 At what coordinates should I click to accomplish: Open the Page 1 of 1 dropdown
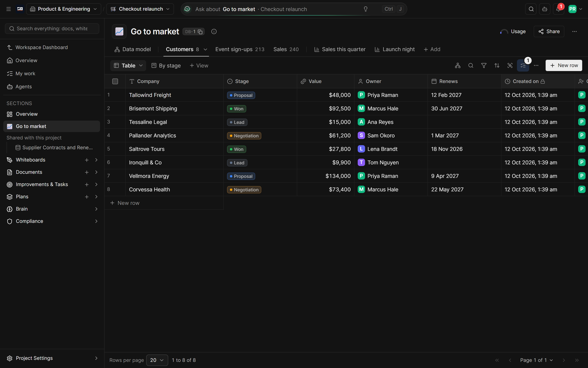pyautogui.click(x=537, y=360)
